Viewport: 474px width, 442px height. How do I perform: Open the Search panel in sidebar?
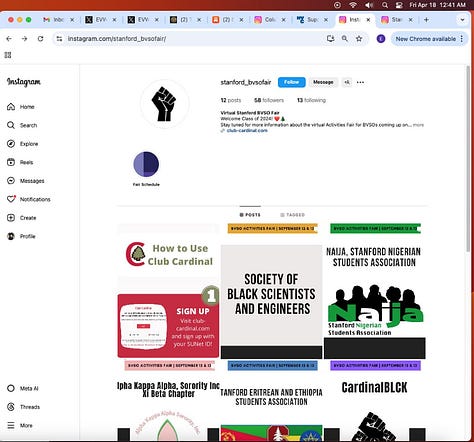22,125
